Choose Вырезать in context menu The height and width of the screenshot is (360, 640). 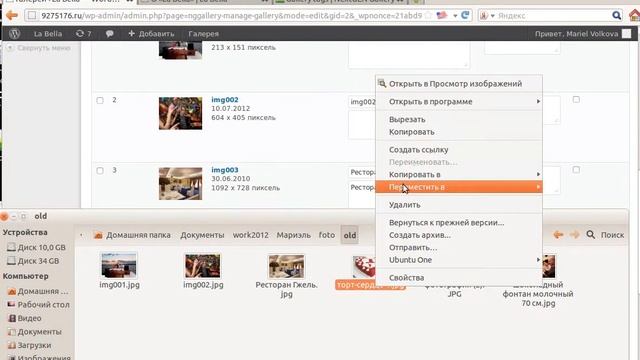coord(459,120)
